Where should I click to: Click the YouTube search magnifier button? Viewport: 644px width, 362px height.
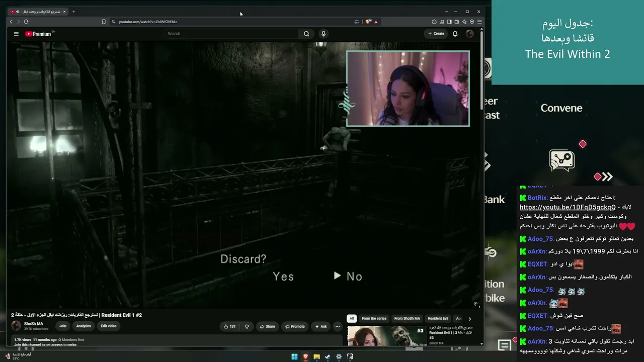click(x=306, y=34)
